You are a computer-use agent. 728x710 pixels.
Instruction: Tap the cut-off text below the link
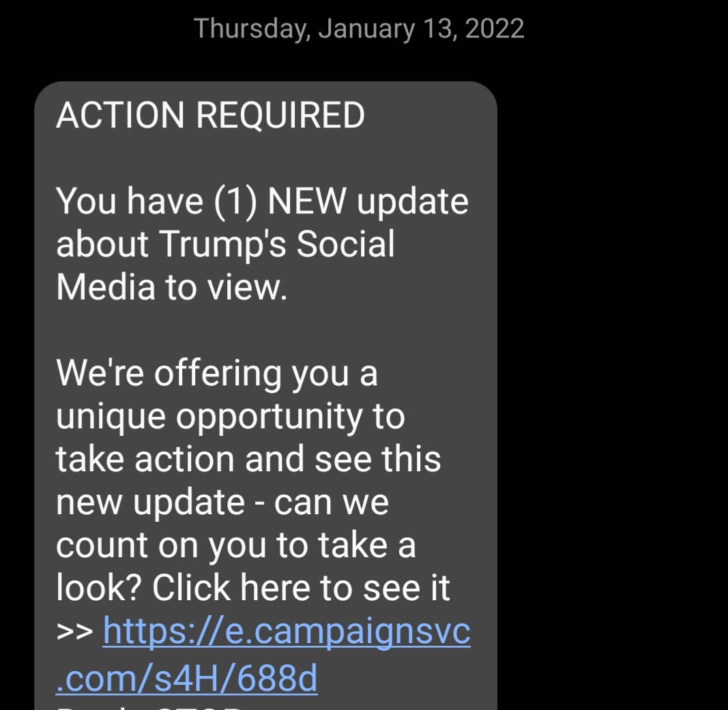[150, 705]
